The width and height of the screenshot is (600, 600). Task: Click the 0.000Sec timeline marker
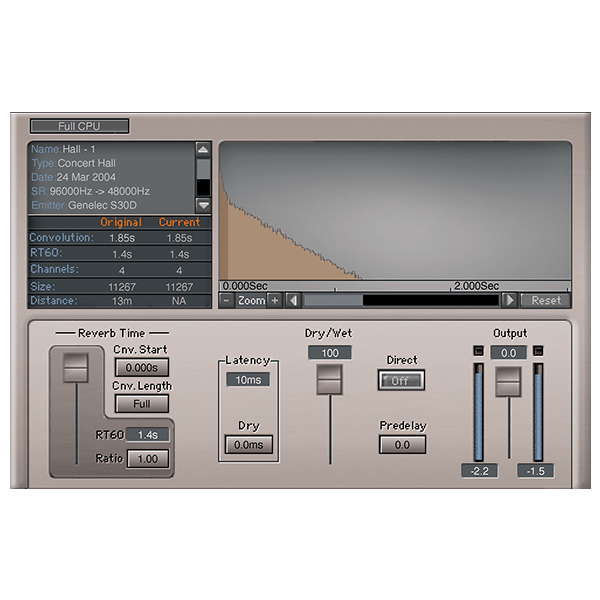[245, 286]
